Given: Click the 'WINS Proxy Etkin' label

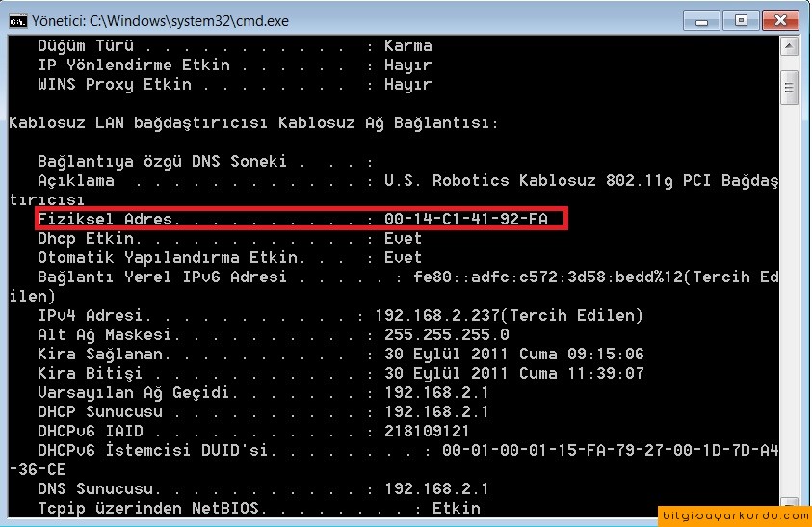Looking at the screenshot, I should point(115,84).
